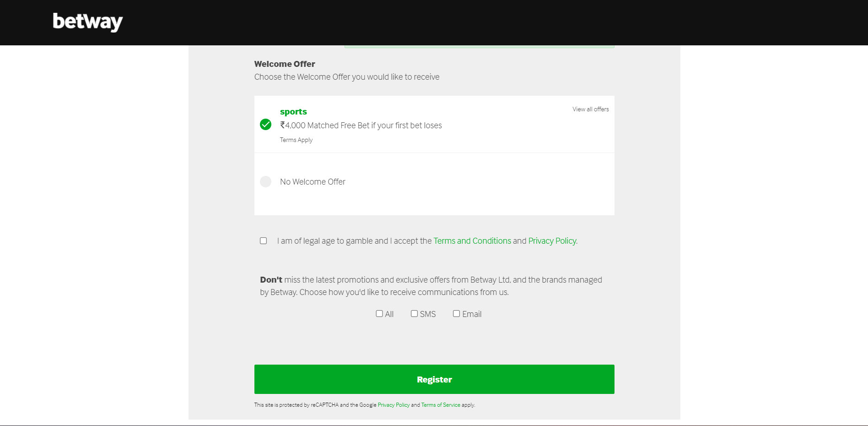Open Google Privacy Policy in reCAPTCHA notice
The height and width of the screenshot is (426, 868).
394,405
